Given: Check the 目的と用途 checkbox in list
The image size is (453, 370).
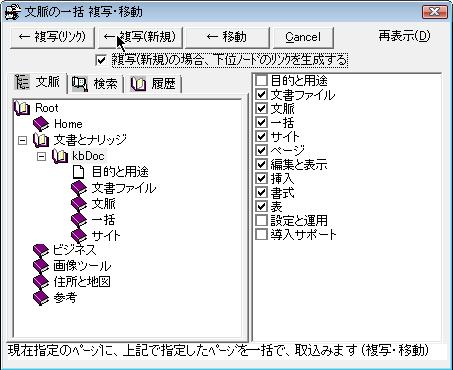Looking at the screenshot, I should click(x=261, y=80).
